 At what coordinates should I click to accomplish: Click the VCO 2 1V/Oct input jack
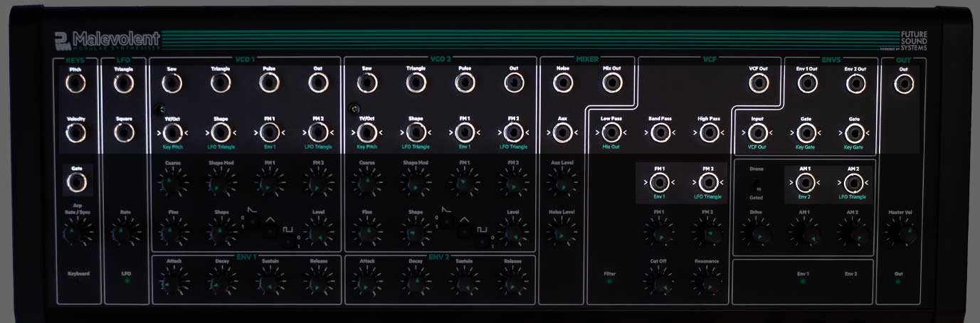coord(367,133)
